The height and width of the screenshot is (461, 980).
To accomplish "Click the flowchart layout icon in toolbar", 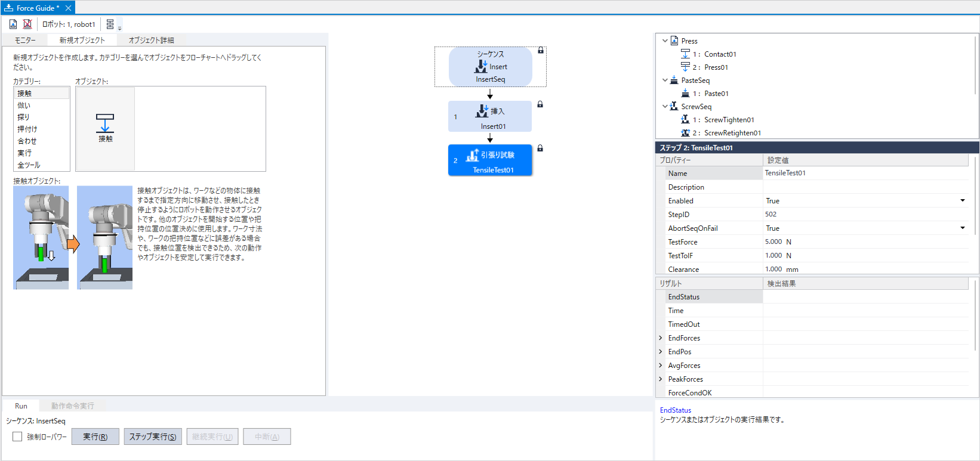I will [110, 24].
